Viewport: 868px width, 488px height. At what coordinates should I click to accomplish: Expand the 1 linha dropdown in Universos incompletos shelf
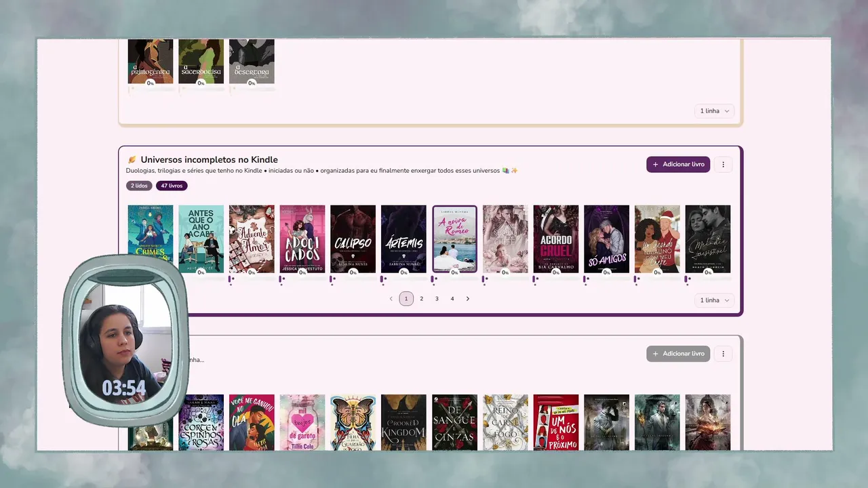(x=715, y=300)
